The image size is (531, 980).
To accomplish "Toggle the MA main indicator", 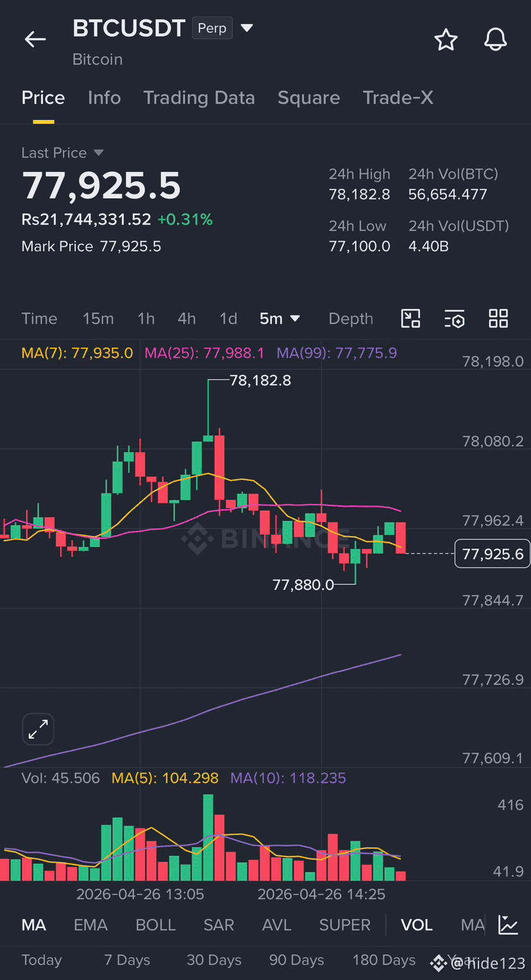I will (33, 925).
